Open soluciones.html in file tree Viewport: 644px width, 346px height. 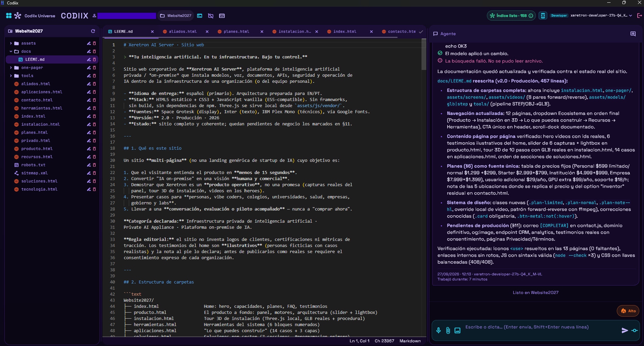(39, 181)
